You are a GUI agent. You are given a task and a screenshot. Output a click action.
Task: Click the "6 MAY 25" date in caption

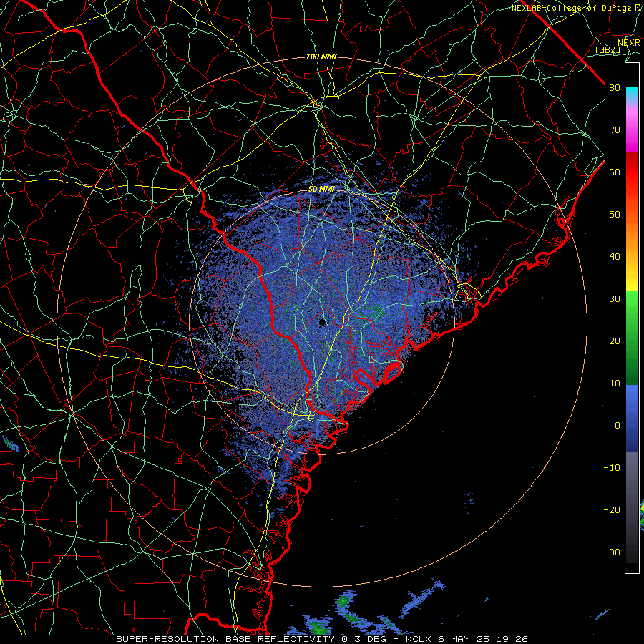coord(464,639)
